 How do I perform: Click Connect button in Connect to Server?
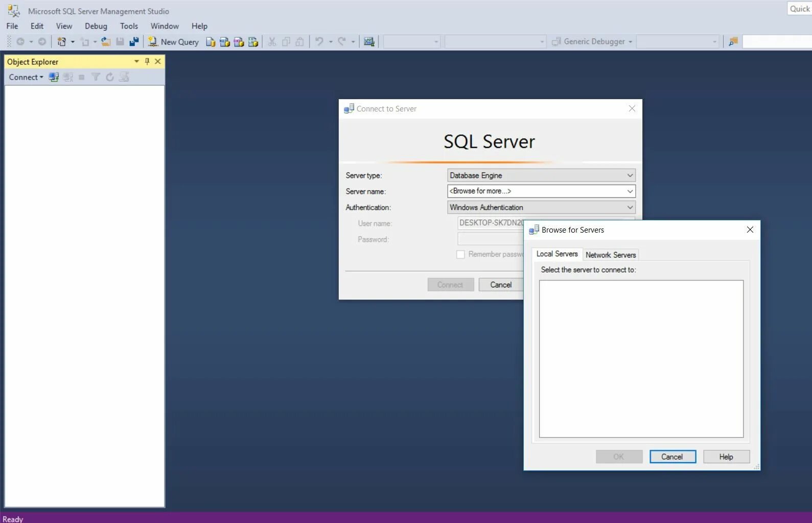450,285
